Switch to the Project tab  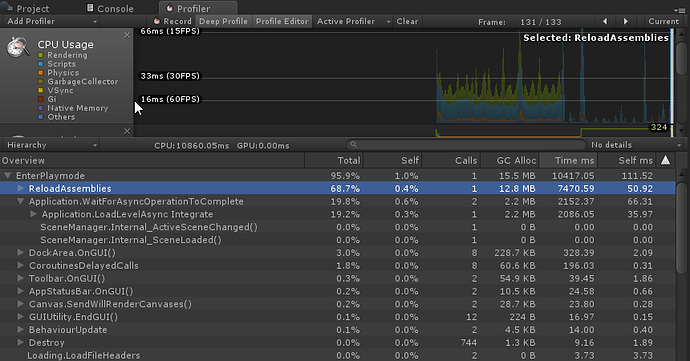coord(26,8)
